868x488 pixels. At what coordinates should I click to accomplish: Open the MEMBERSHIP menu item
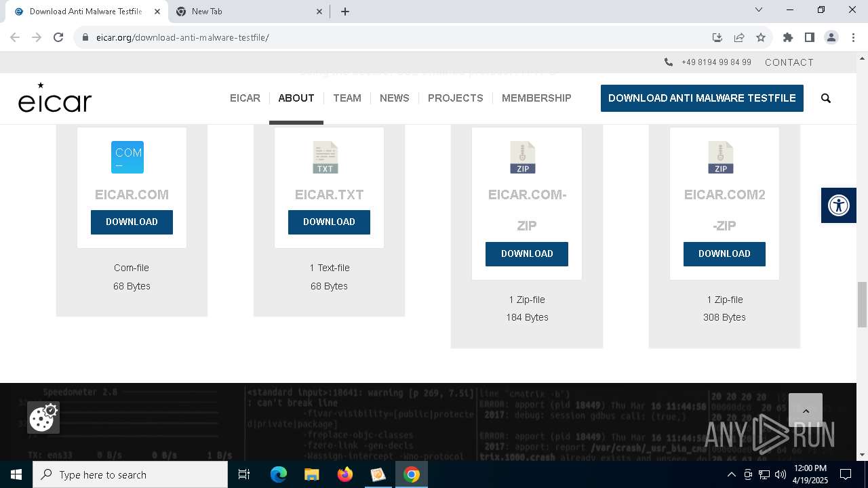pos(536,98)
